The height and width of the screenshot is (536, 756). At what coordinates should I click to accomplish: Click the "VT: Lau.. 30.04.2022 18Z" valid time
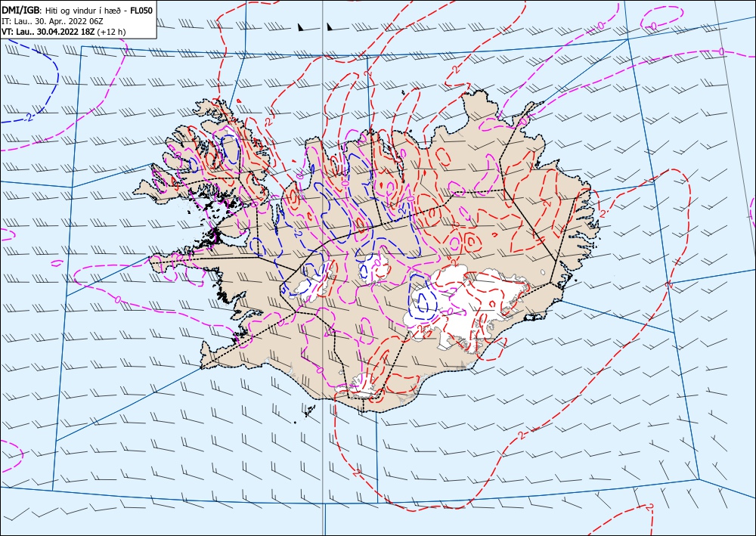click(48, 32)
